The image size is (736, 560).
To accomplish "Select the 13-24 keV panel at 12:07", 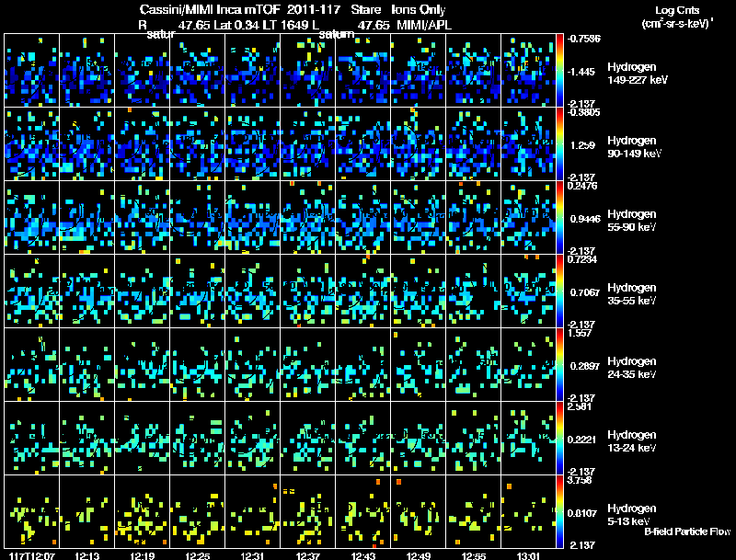I will 32,439.
